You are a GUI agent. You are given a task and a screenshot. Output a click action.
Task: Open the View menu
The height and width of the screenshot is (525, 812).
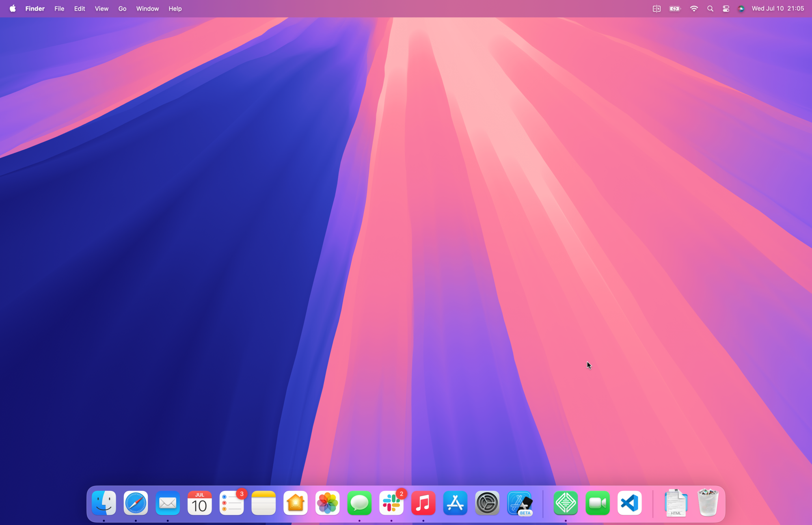101,9
